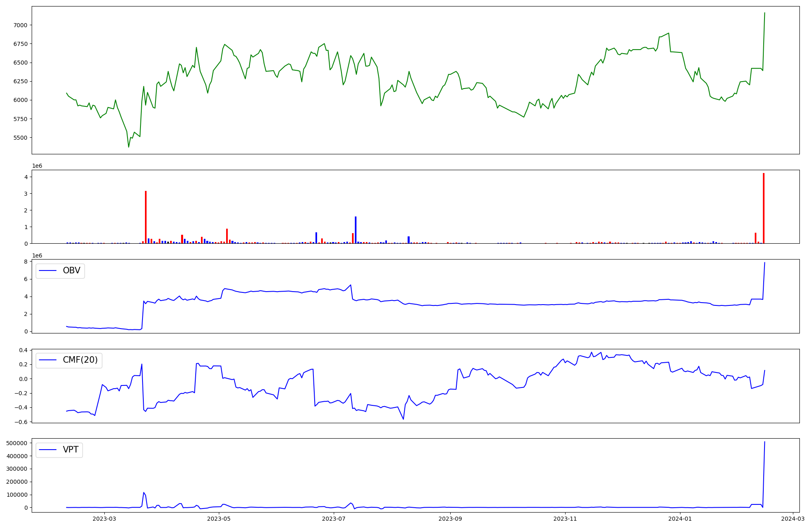The image size is (812, 528).
Task: Click the tall red volume bar near March 2023
Action: 146,217
